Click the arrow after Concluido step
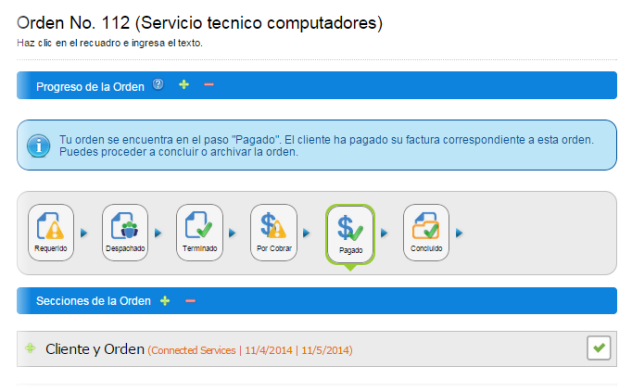Screen dimensions: 630x388 (x=459, y=233)
